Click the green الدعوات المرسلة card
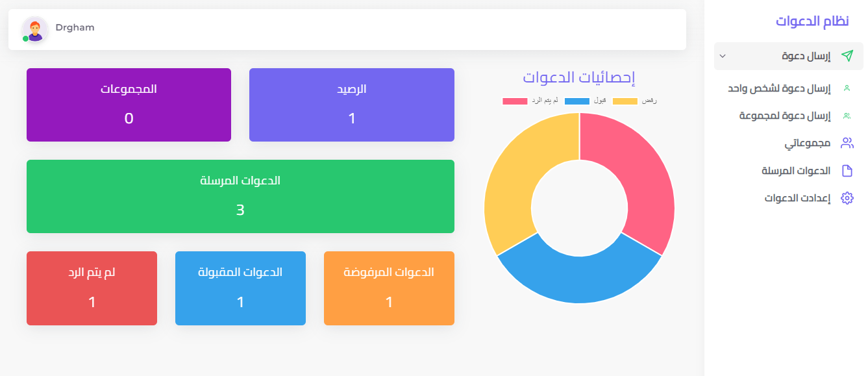Screen dimensions: 868x376 point(240,196)
